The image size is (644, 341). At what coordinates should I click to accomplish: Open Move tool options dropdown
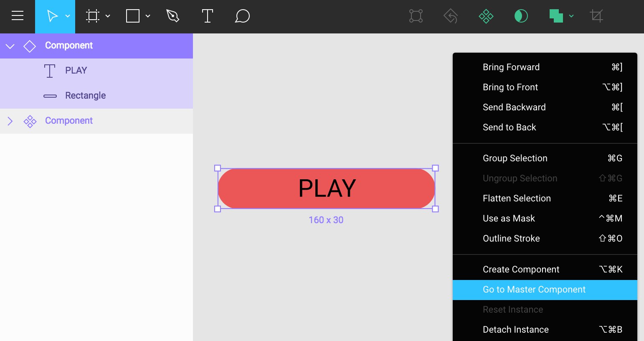coord(68,16)
